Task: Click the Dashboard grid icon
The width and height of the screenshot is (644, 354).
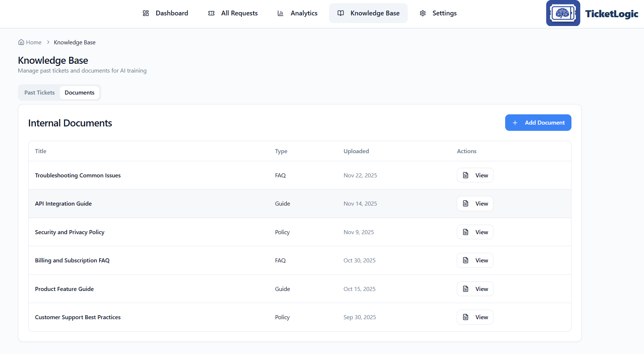Action: click(145, 13)
